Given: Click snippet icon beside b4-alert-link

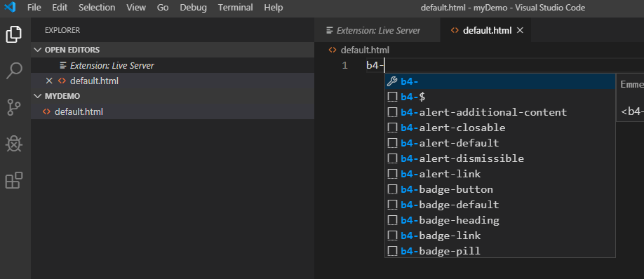Looking at the screenshot, I should (x=393, y=174).
